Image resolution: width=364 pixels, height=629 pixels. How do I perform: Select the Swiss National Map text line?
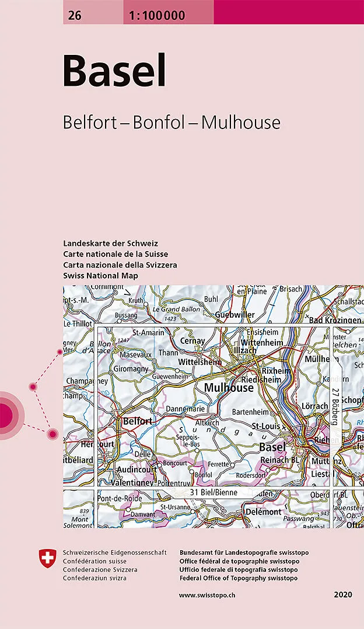[x=100, y=276]
